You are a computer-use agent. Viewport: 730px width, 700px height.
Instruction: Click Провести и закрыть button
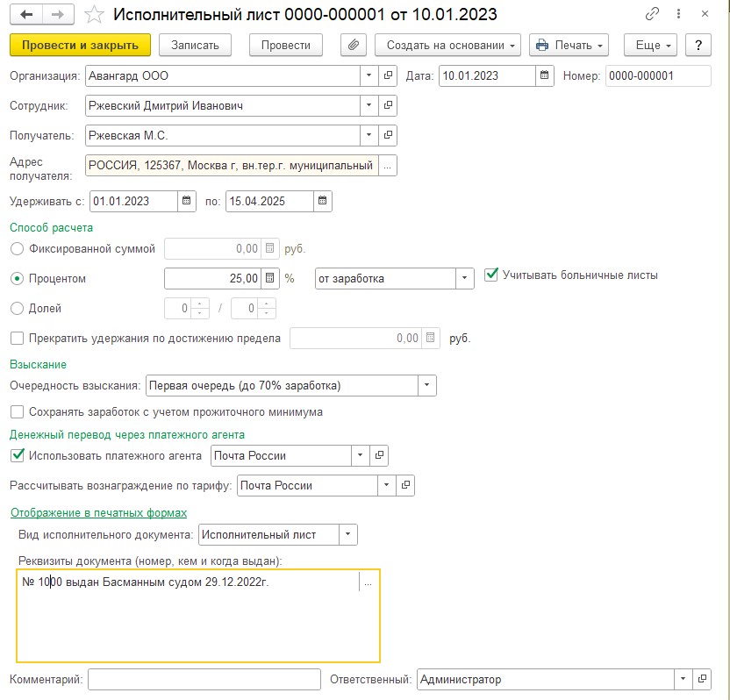click(x=80, y=45)
